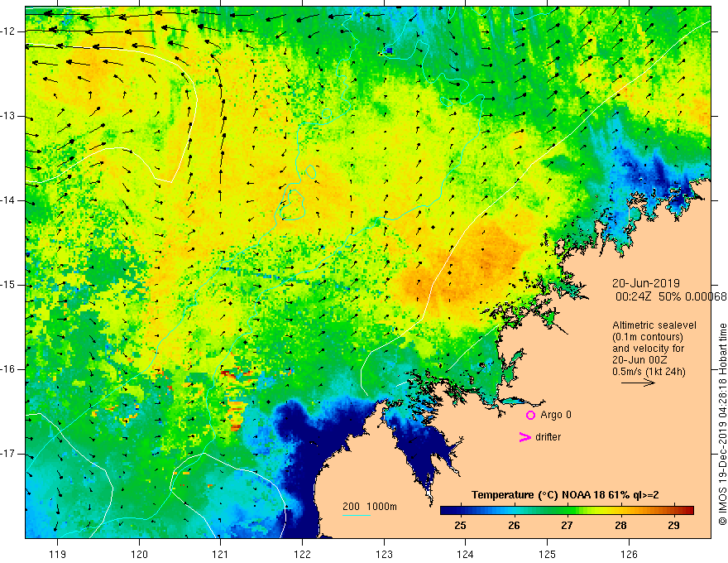Image resolution: width=728 pixels, height=563 pixels.
Task: Click the -17 latitude axis label
Action: tap(8, 454)
